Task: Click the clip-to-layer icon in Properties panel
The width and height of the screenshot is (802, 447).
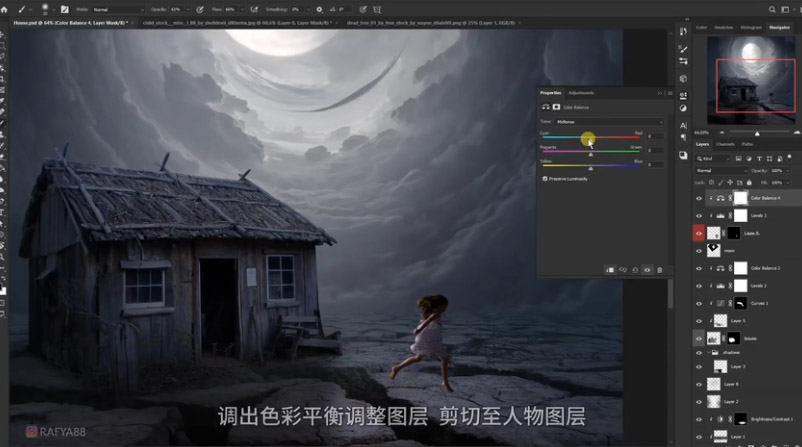Action: coord(609,269)
